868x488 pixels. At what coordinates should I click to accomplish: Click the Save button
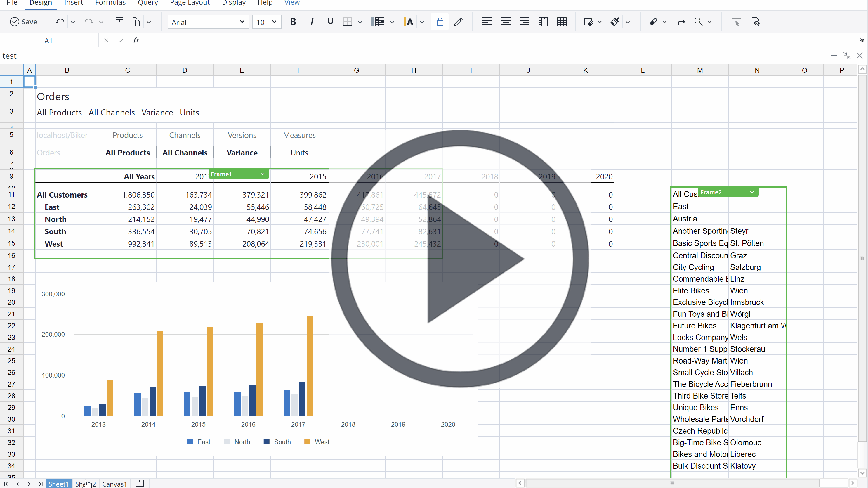pyautogui.click(x=24, y=22)
